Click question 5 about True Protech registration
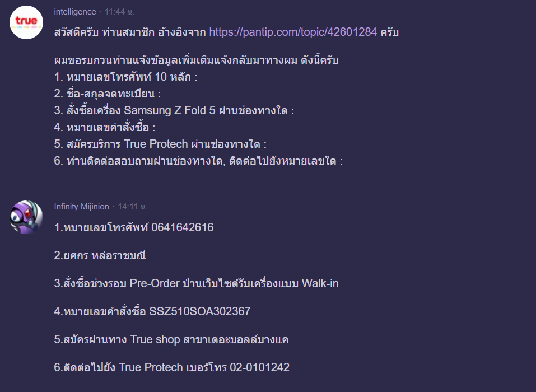Image resolution: width=536 pixels, height=392 pixels. (160, 144)
